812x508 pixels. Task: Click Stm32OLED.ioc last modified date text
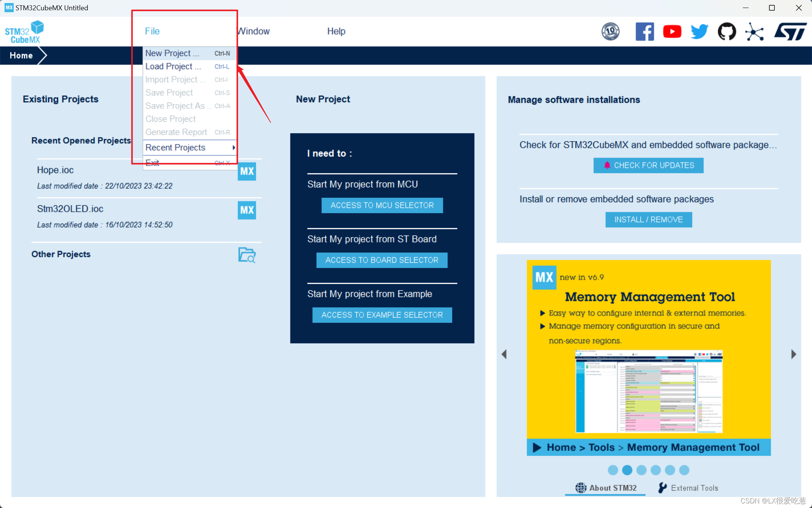(105, 225)
